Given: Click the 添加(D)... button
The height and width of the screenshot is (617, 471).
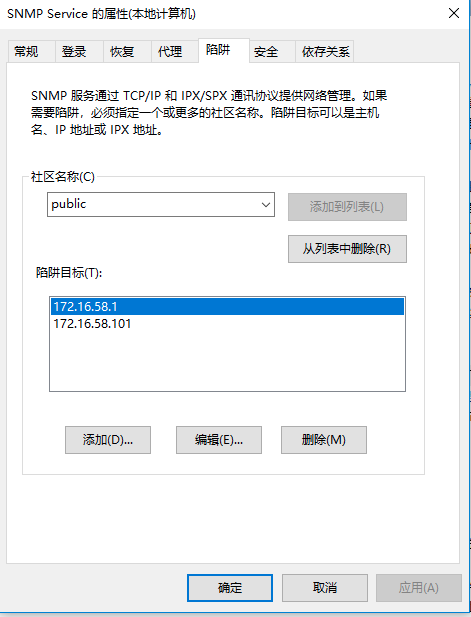Looking at the screenshot, I should click(108, 440).
